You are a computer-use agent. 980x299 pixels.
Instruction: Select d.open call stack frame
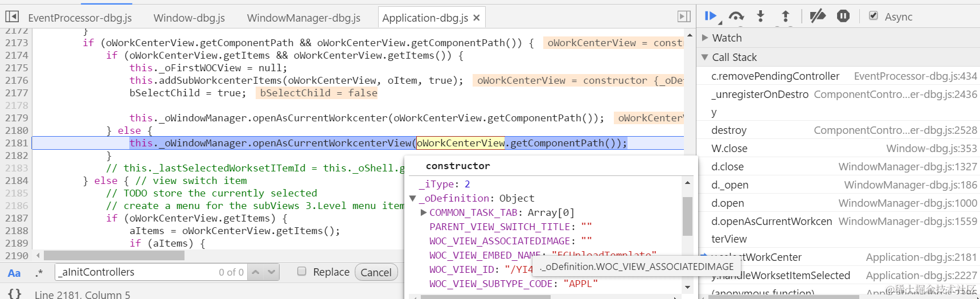point(838,203)
